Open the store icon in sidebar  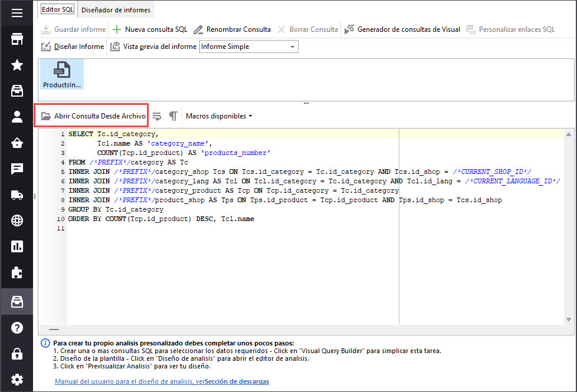(x=17, y=39)
